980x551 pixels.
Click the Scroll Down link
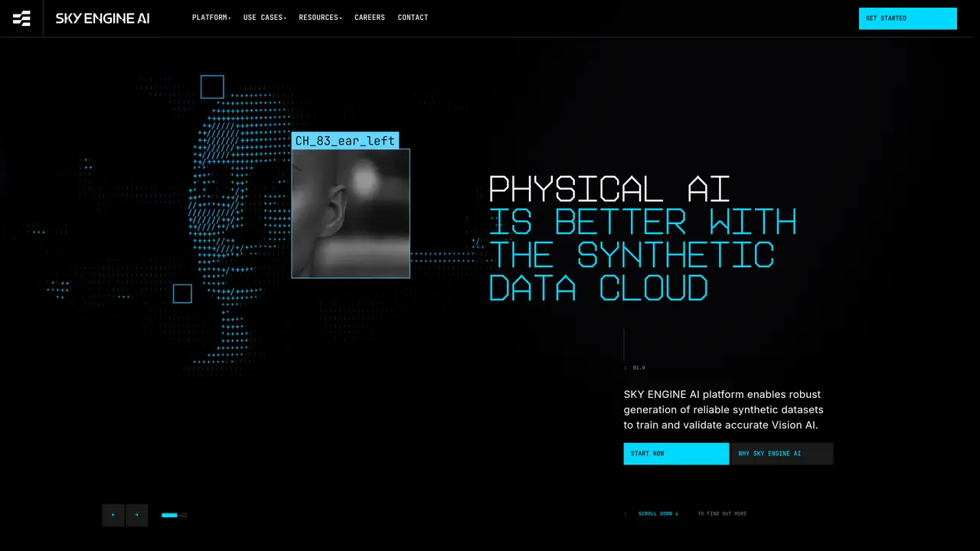pos(658,514)
